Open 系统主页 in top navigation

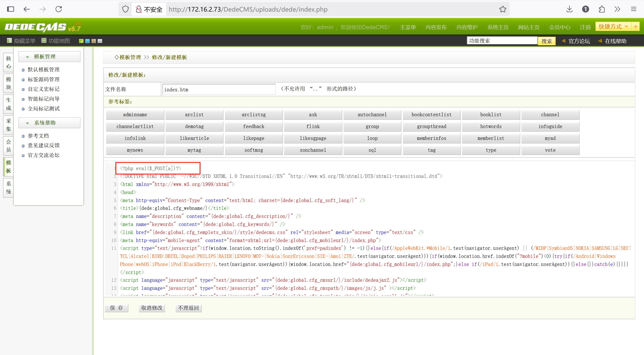(x=498, y=27)
